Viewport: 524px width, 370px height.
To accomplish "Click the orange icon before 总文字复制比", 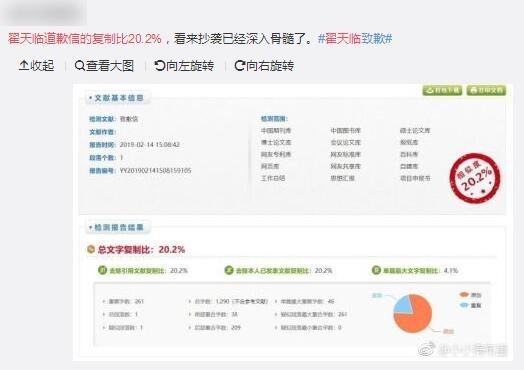I will pos(91,249).
